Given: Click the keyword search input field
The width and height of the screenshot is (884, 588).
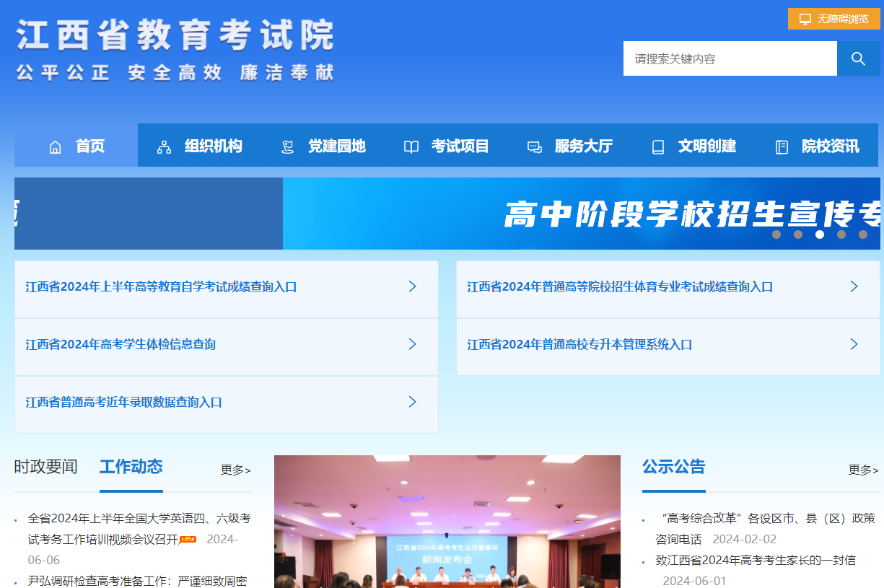Looking at the screenshot, I should [729, 58].
